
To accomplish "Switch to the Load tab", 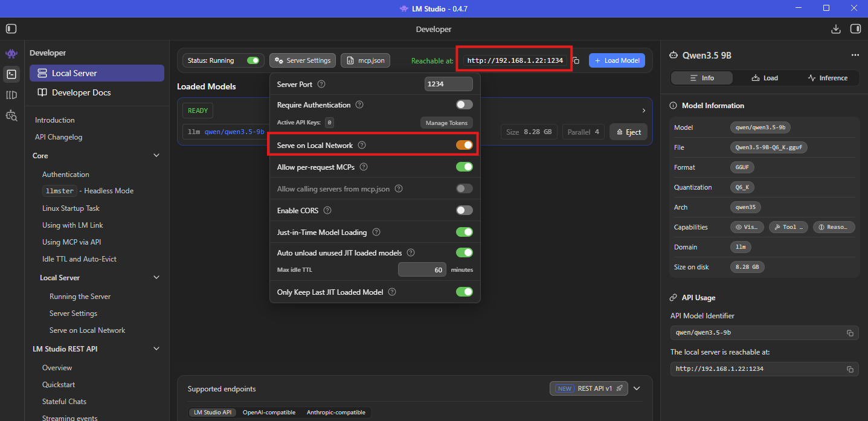I will click(765, 78).
